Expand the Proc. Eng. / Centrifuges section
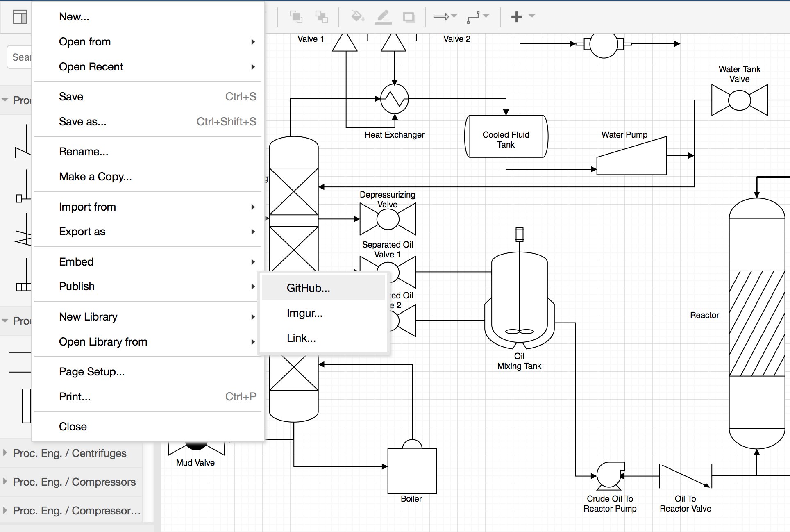This screenshot has height=532, width=790. click(70, 453)
